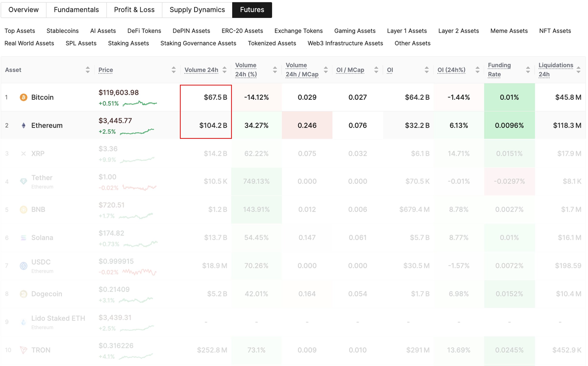The image size is (588, 366).
Task: Click the Bitcoin coin icon
Action: [x=23, y=97]
